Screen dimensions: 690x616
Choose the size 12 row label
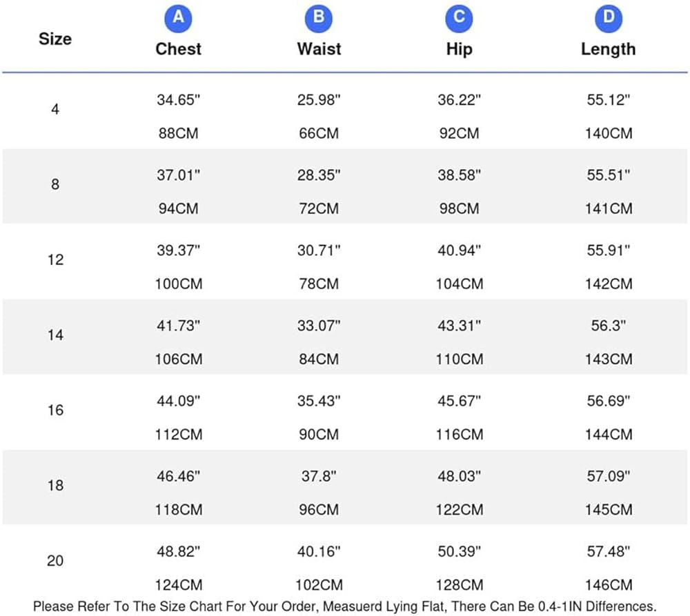click(55, 259)
